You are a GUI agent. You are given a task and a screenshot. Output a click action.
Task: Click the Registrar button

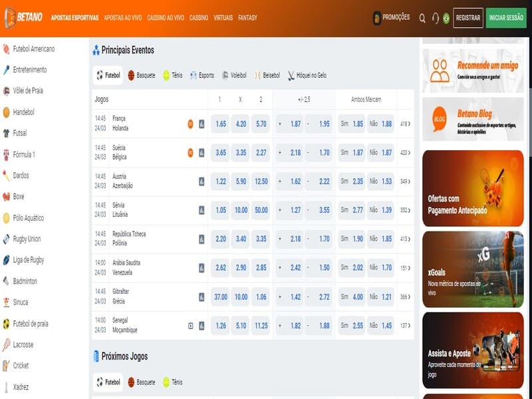click(x=468, y=18)
